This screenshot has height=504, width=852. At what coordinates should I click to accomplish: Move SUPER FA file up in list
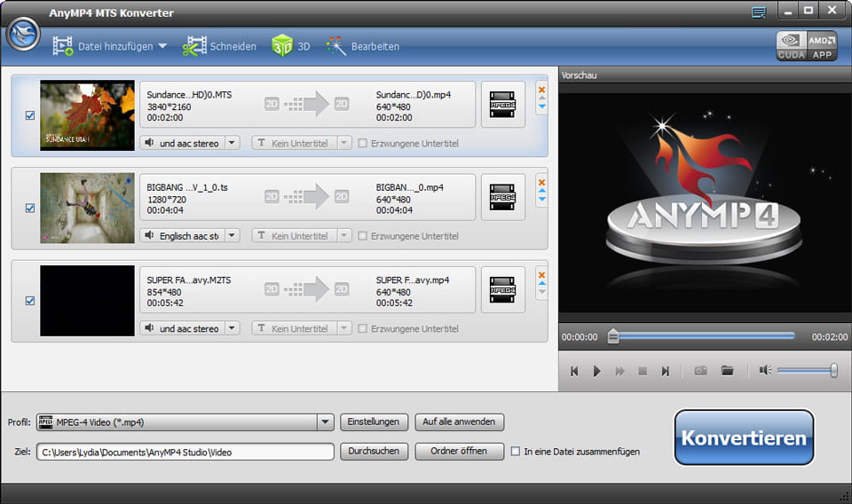pyautogui.click(x=541, y=283)
